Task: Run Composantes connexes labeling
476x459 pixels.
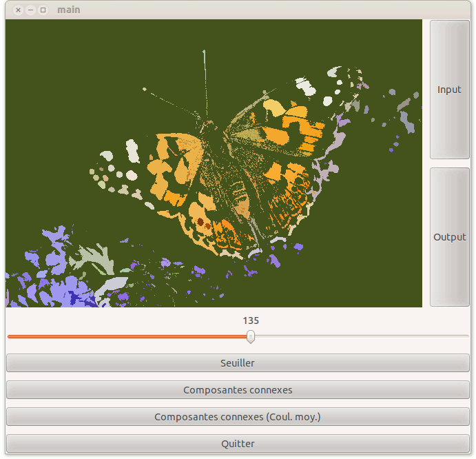Action: [x=238, y=390]
